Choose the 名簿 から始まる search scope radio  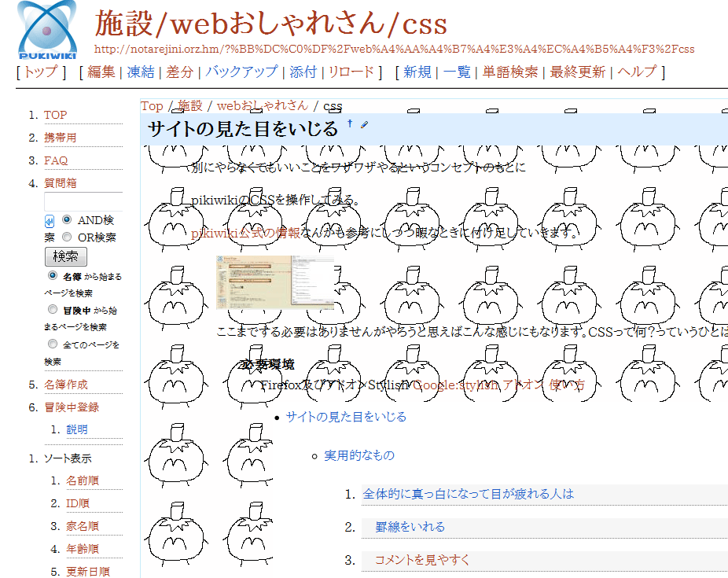pos(53,276)
